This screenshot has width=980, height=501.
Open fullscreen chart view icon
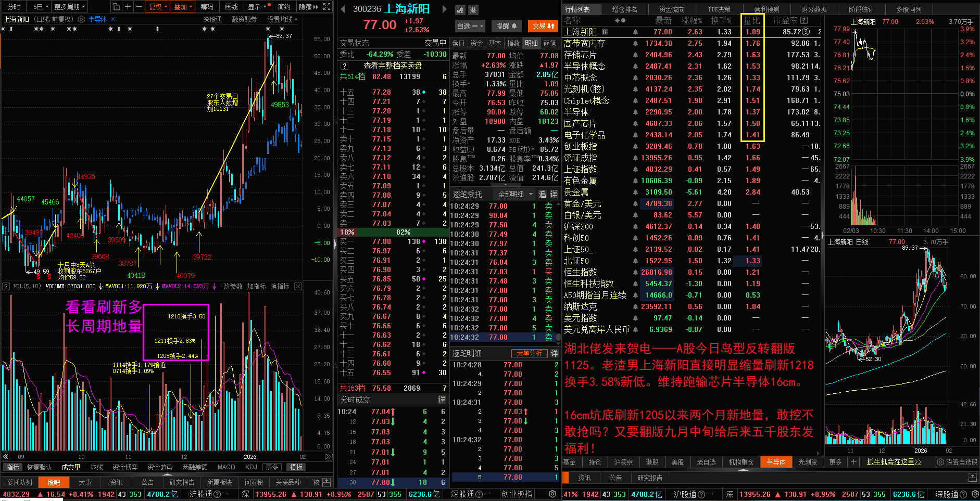327,7
